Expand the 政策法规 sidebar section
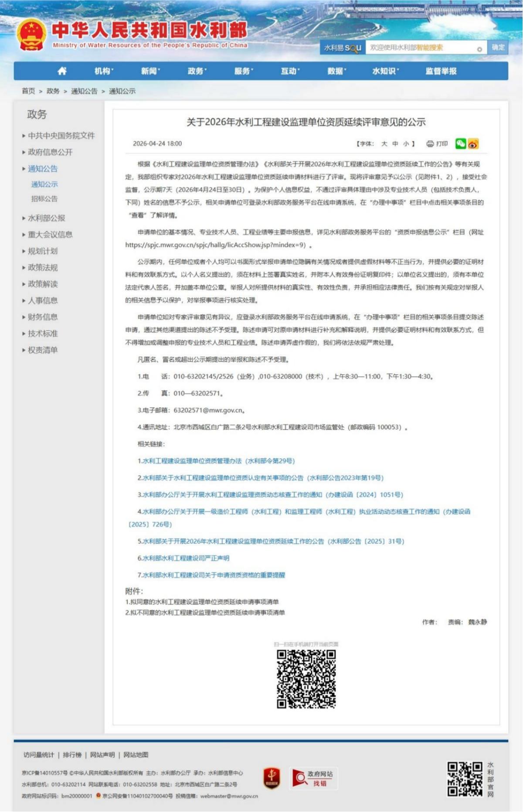This screenshot has width=523, height=812. (43, 268)
